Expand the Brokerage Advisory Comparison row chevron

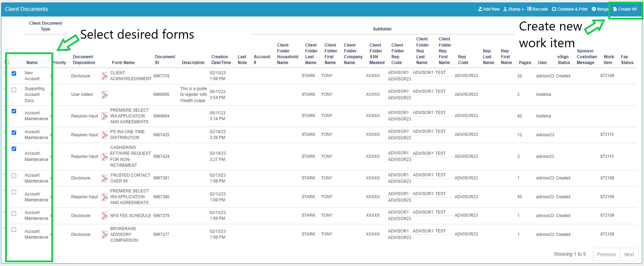click(5, 229)
